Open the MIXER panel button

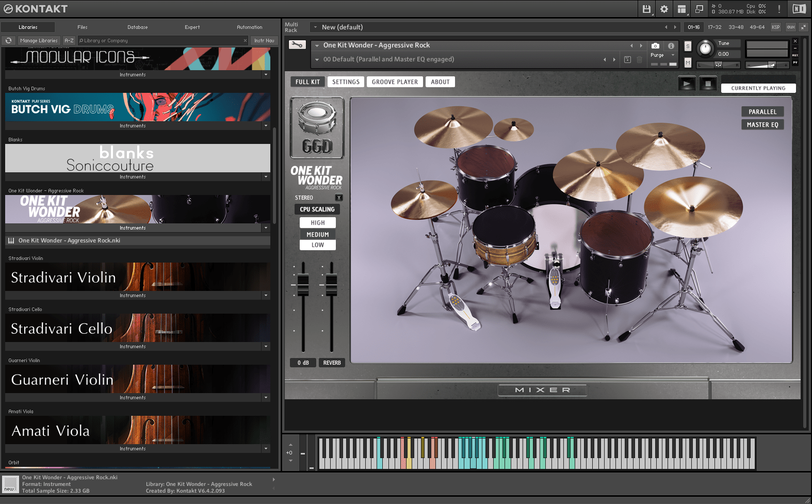pos(542,390)
